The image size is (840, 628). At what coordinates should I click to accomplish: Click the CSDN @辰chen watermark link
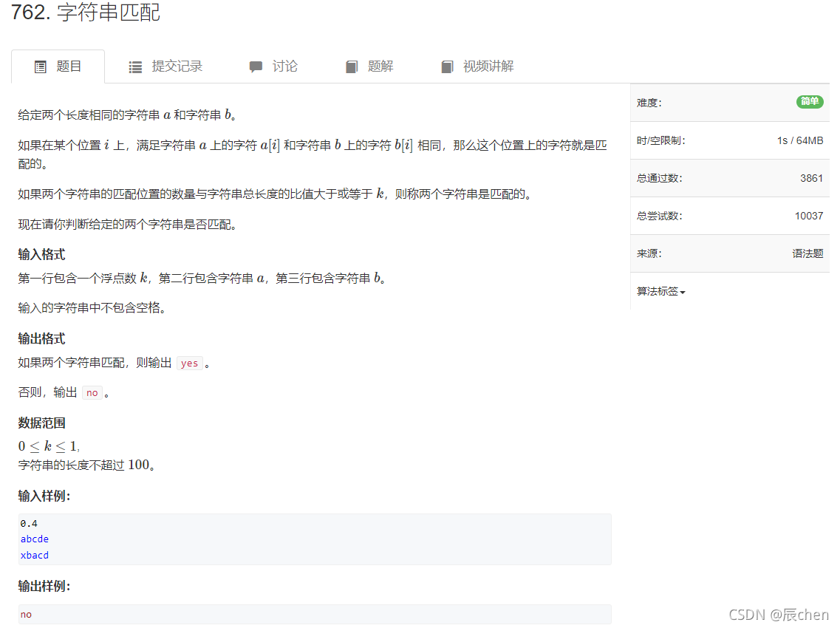pos(777,614)
